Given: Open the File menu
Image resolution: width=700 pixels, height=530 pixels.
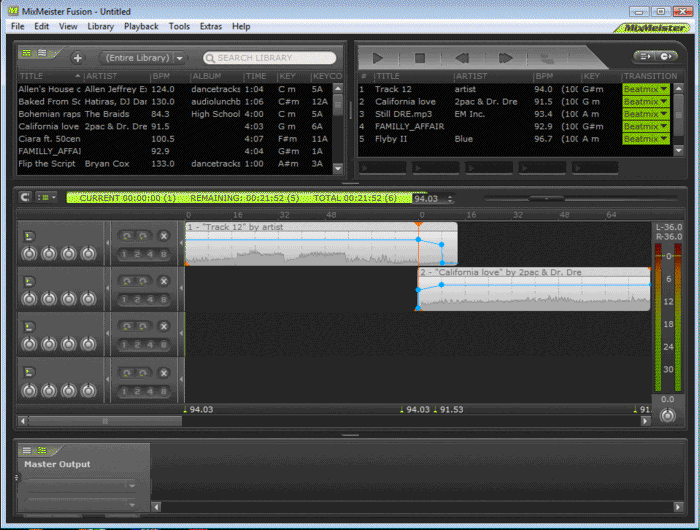Looking at the screenshot, I should tap(17, 26).
